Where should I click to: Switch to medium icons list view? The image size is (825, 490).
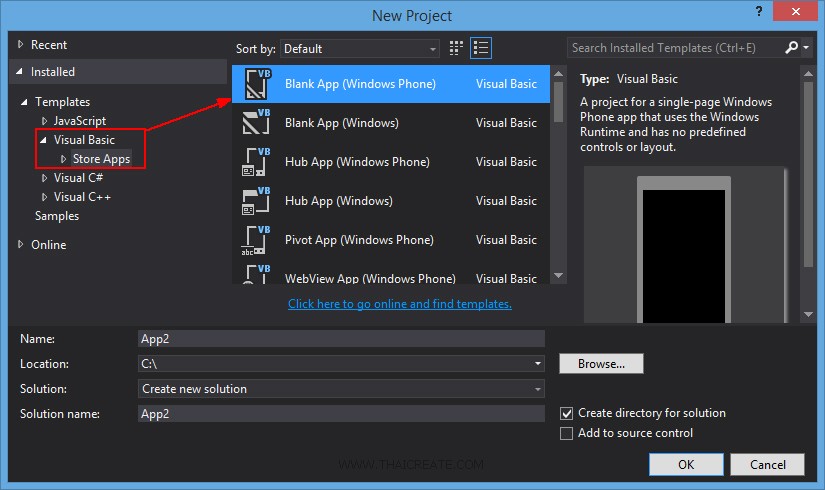click(481, 48)
